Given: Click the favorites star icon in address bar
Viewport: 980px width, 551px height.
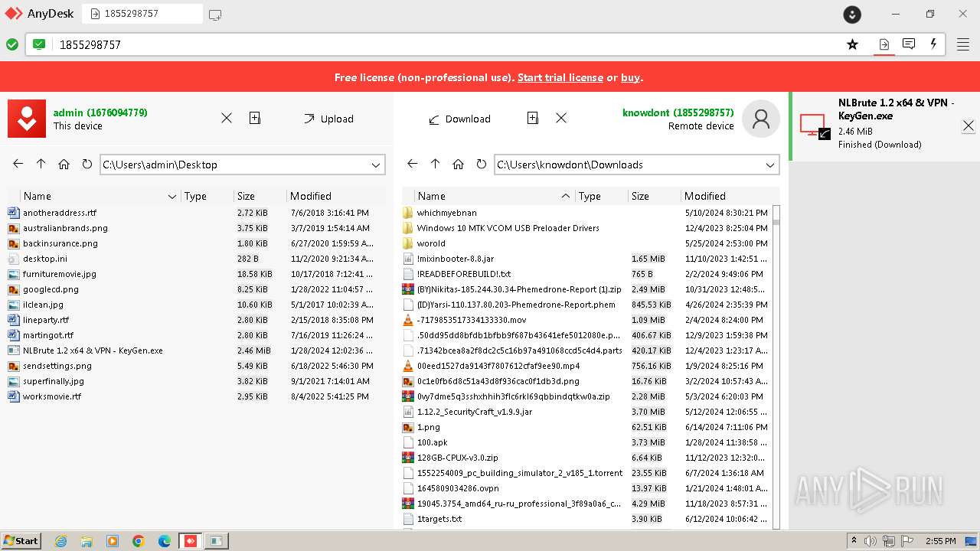Looking at the screenshot, I should coord(852,44).
